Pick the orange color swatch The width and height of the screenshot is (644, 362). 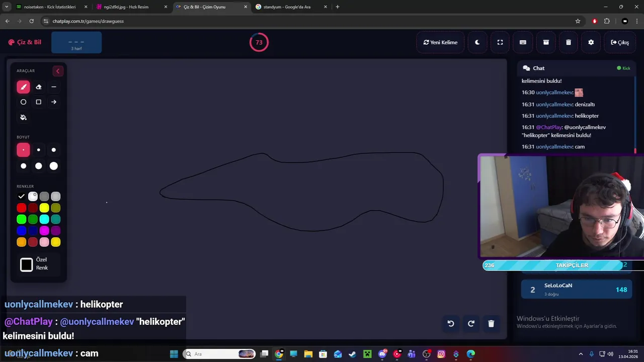pos(21,242)
